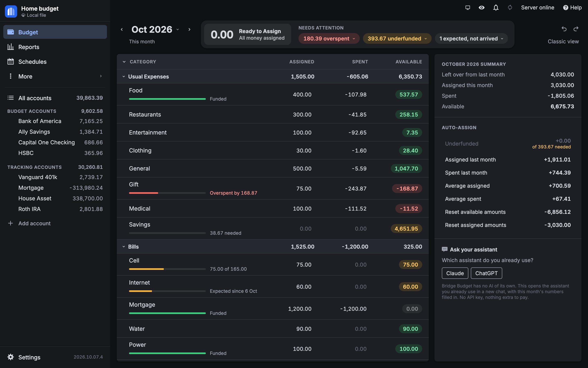Expand the 180.39 overspent pill
This screenshot has height=368, width=588.
pos(329,38)
